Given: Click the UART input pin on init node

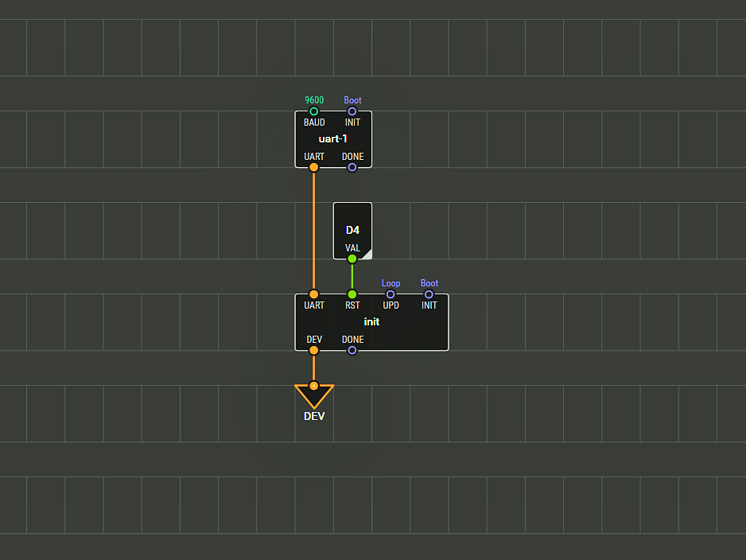Looking at the screenshot, I should point(313,294).
